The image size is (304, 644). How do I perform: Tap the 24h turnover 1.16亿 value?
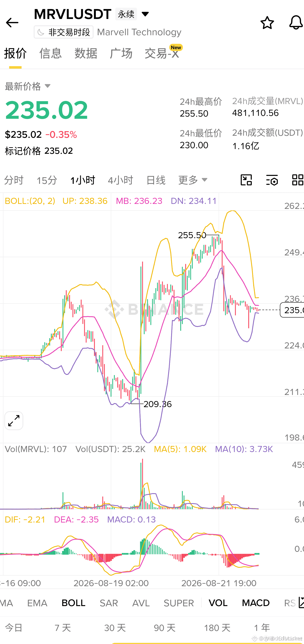[x=246, y=146]
